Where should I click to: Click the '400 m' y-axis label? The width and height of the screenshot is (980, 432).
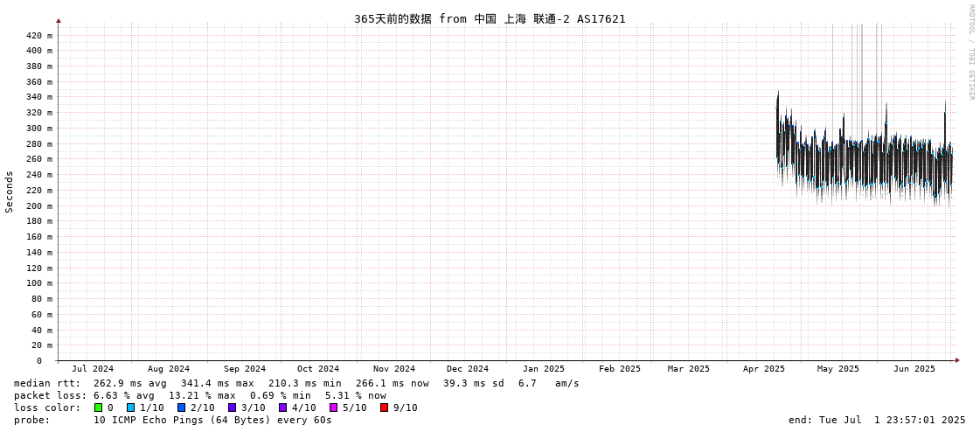click(38, 51)
